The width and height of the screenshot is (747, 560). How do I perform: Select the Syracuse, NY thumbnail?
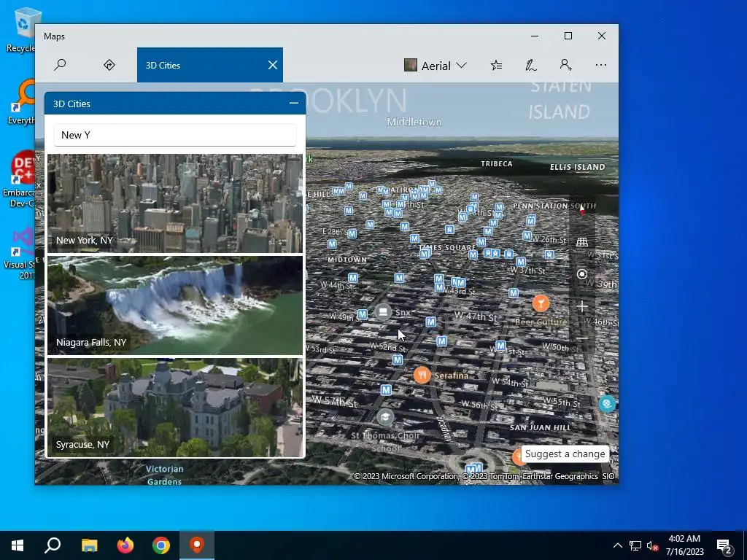175,408
